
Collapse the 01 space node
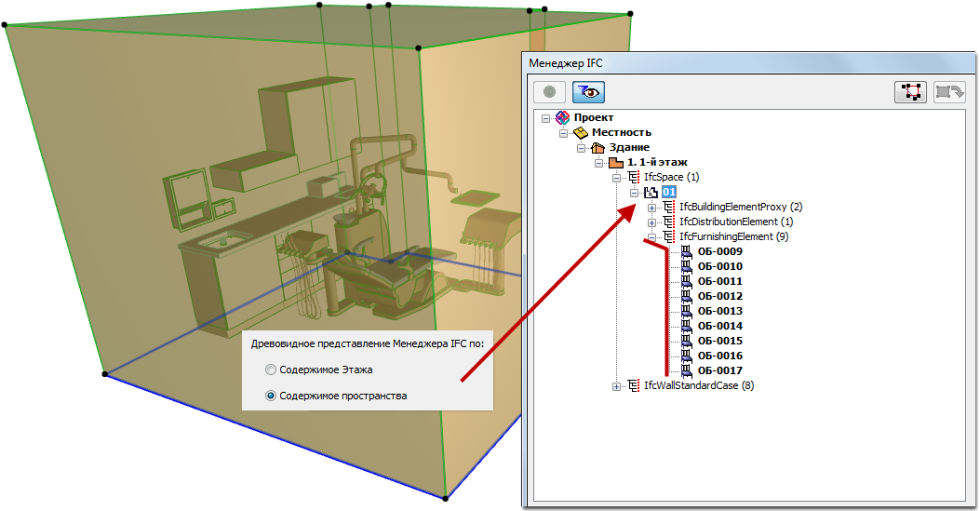[x=635, y=193]
